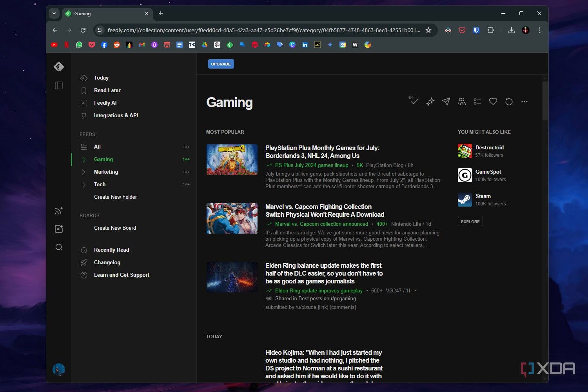The width and height of the screenshot is (588, 392).
Task: Click the Borderlands 3 article thumbnail
Action: pos(232,159)
